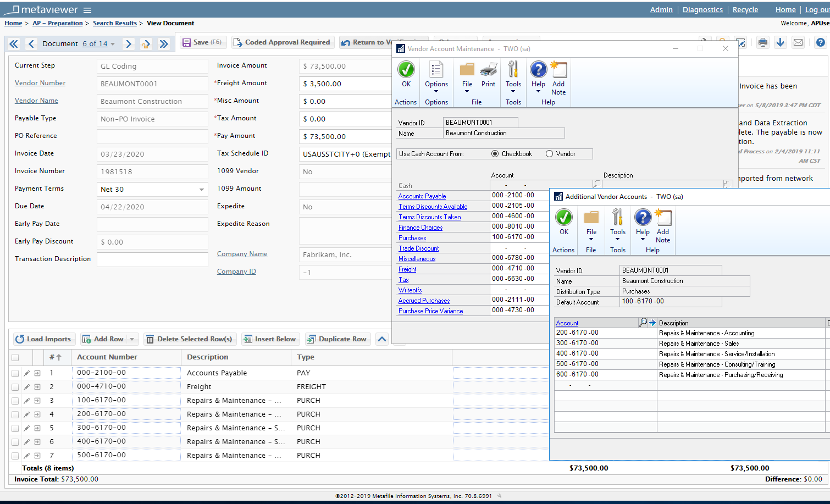Image resolution: width=830 pixels, height=504 pixels.
Task: Click the blue Help question mark icon
Action: pyautogui.click(x=820, y=42)
